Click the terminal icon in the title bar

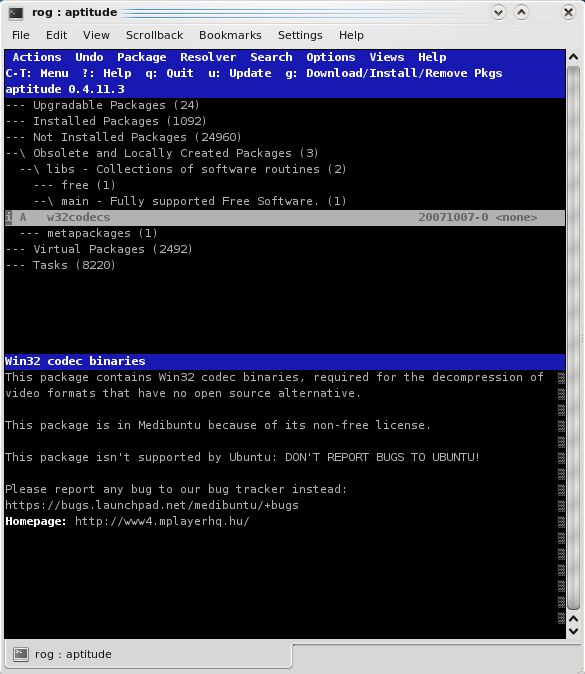tap(16, 13)
